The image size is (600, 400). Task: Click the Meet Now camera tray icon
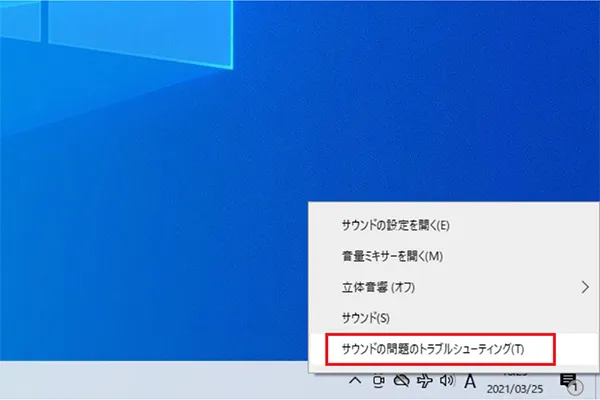click(x=378, y=380)
